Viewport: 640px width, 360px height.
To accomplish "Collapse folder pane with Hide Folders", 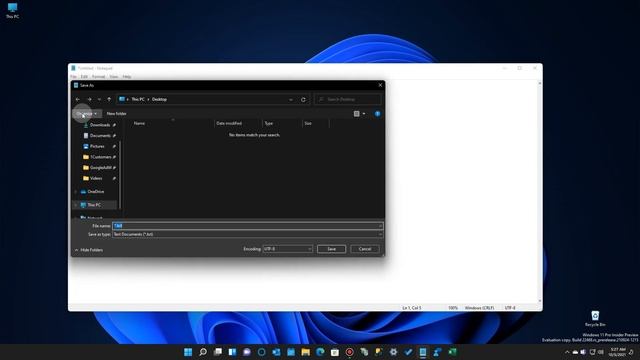I will coord(89,250).
